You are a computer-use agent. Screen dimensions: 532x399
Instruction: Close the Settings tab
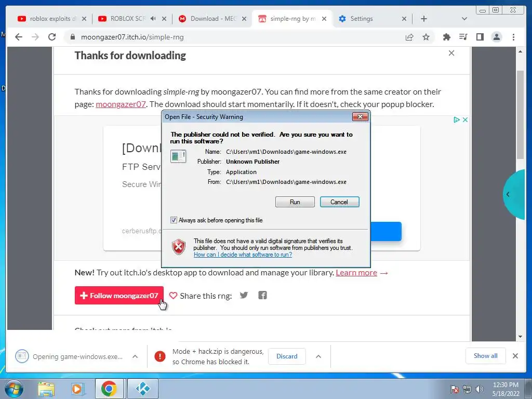(x=404, y=19)
